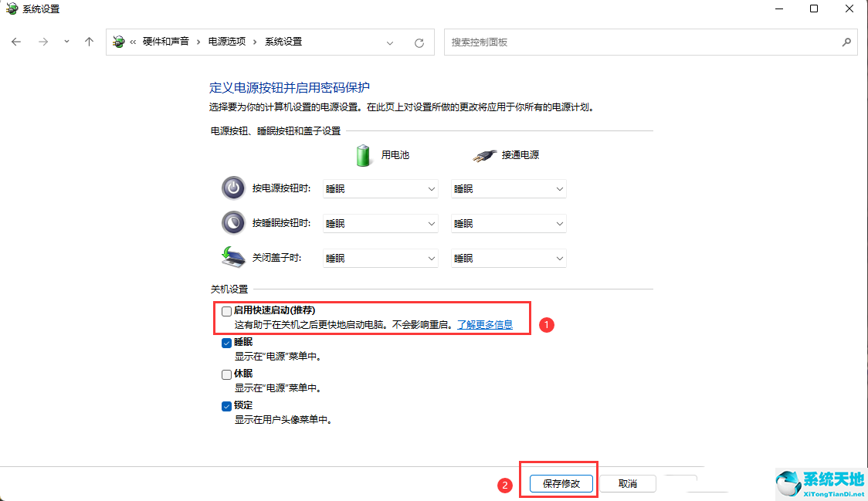868x501 pixels.
Task: Navigate to 硬件和声音 breadcrumb
Action: point(165,42)
